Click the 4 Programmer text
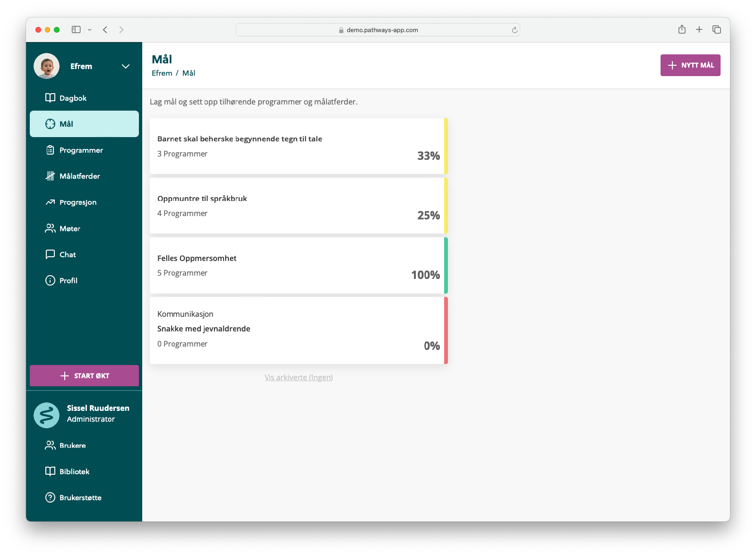Screen dimensions: 756x556 point(182,213)
